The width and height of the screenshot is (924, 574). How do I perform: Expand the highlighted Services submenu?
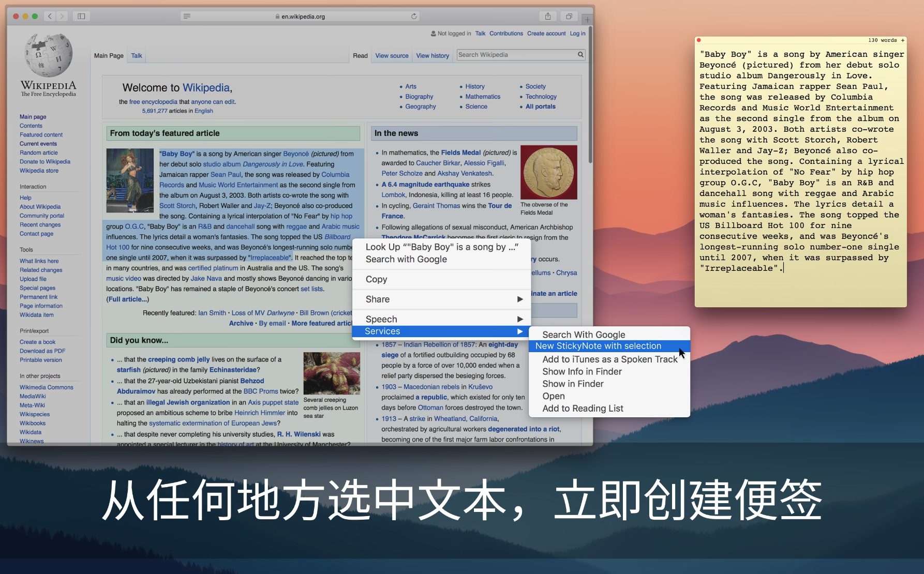(x=520, y=331)
